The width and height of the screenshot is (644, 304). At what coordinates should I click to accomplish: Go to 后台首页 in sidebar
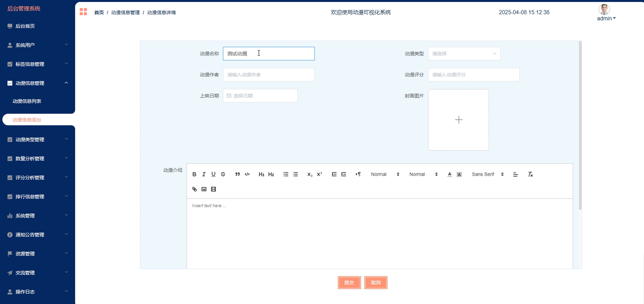click(x=25, y=26)
